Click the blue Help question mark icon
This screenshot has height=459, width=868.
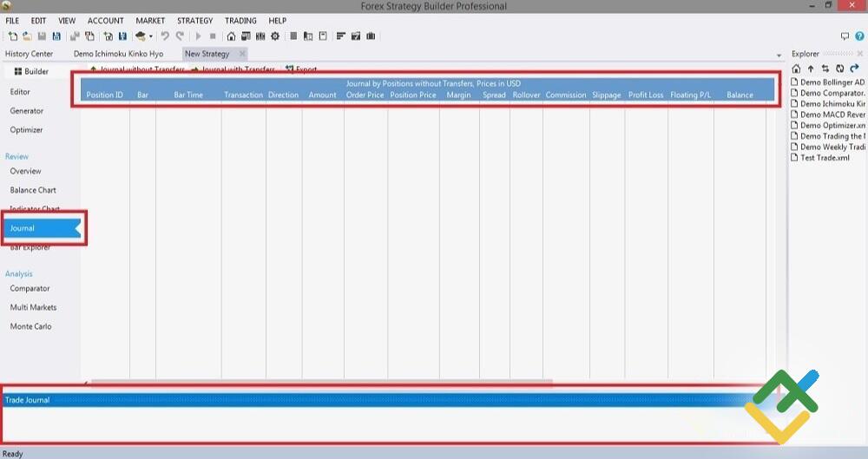[859, 36]
